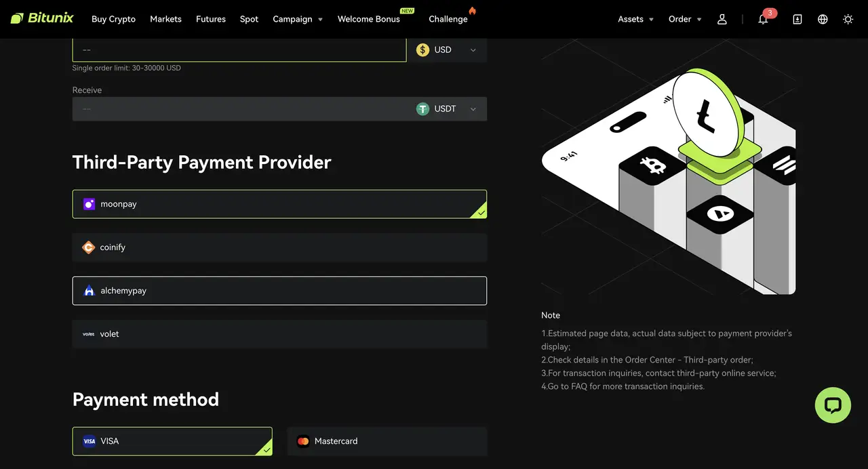Screen dimensions: 868x469
Task: Click the Buy Crypto link
Action: click(x=113, y=19)
